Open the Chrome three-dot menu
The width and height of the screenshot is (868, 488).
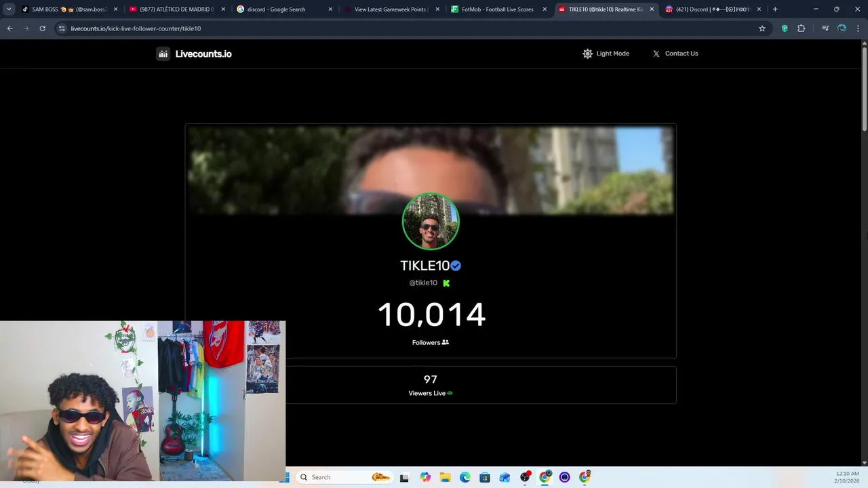[858, 28]
